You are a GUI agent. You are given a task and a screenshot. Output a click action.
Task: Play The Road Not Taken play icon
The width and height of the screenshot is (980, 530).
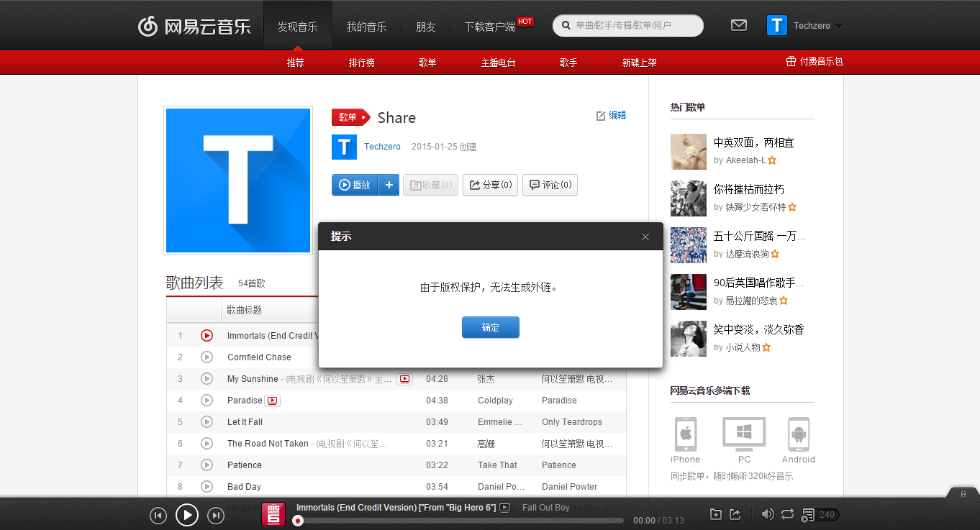click(x=207, y=444)
